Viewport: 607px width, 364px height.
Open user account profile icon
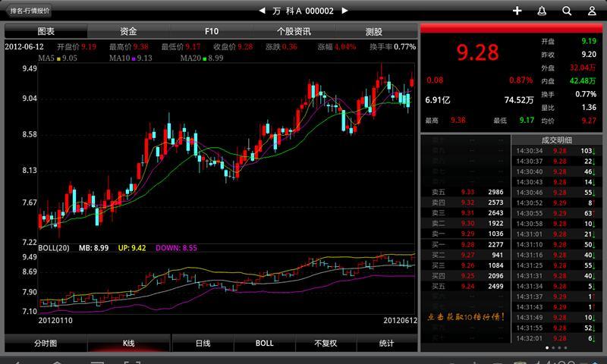click(592, 11)
